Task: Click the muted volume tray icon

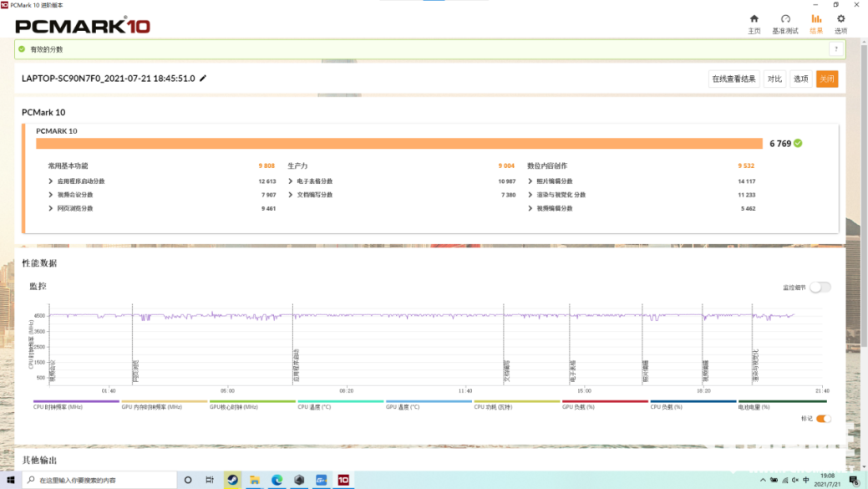Action: 795,480
